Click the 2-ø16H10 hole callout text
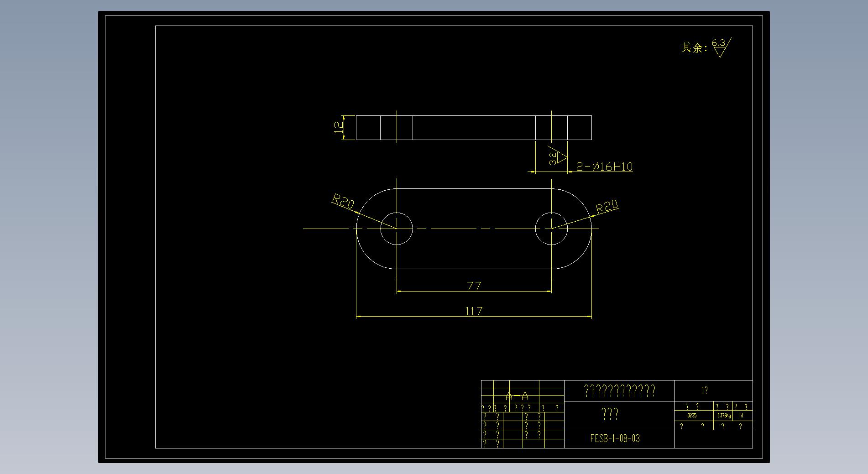Screen dimensions: 868x474 (604, 167)
